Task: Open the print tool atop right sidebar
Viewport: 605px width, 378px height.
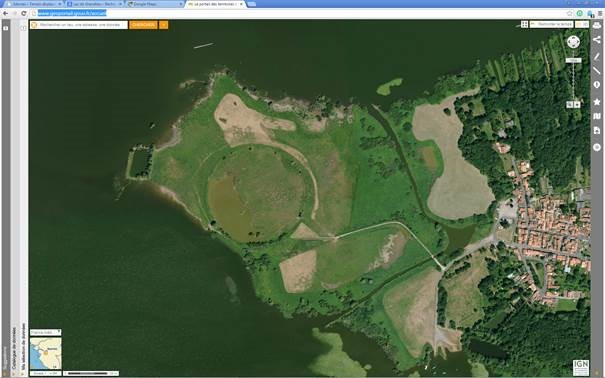Action: click(597, 25)
